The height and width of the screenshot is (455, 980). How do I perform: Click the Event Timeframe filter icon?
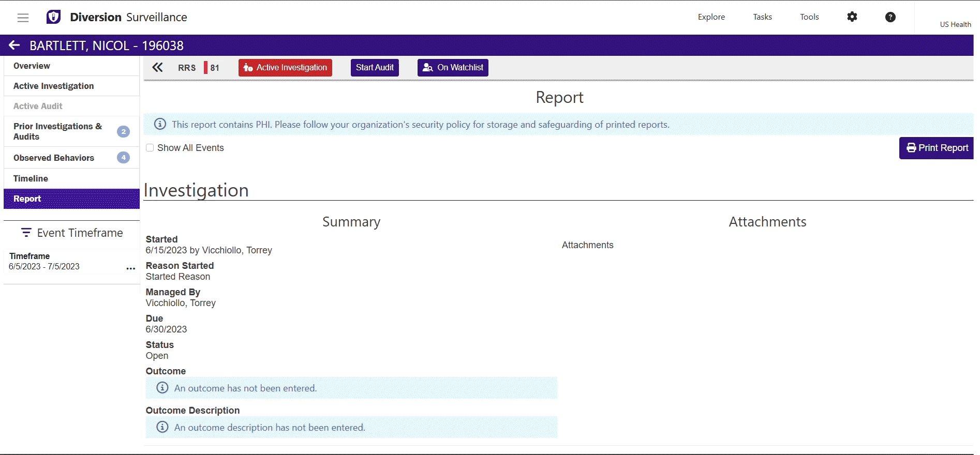click(x=26, y=233)
